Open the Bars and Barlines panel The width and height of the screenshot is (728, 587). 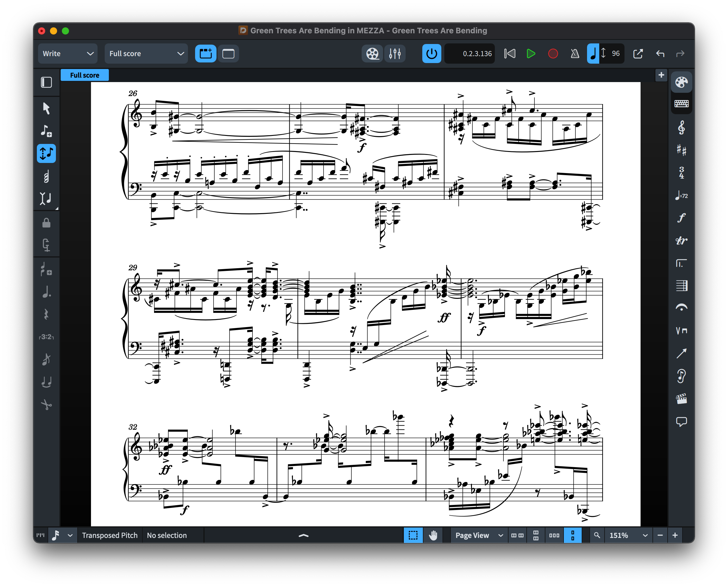click(x=681, y=286)
